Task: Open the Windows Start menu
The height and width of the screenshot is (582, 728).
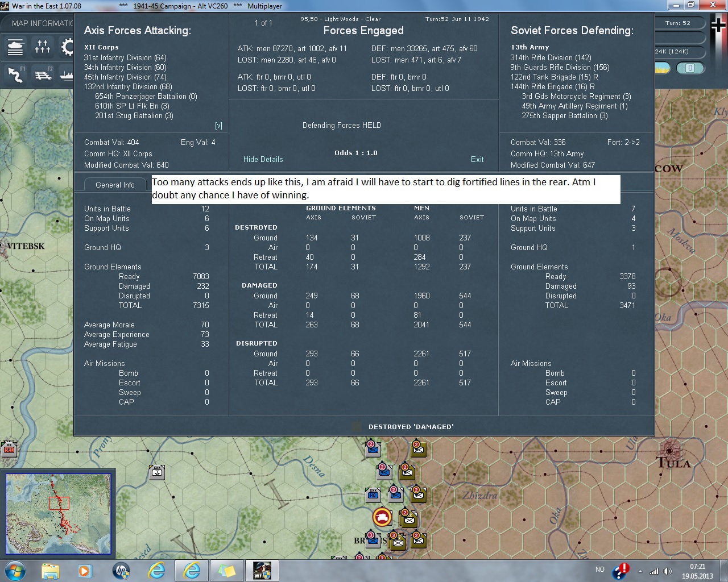Action: (15, 571)
